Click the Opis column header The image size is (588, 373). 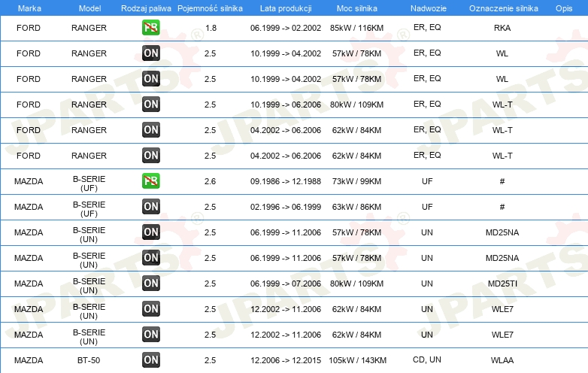[564, 8]
